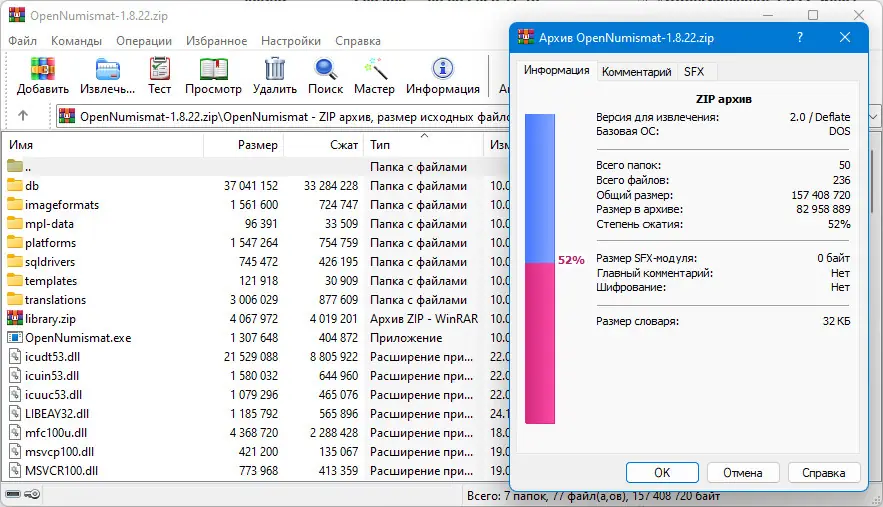883x507 pixels.
Task: Click the 'Приложение' type cell
Action: click(406, 338)
